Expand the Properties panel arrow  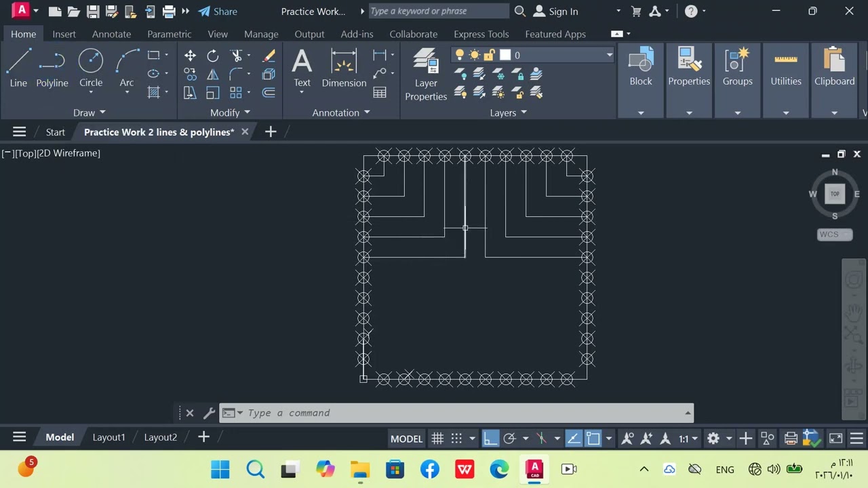(689, 113)
